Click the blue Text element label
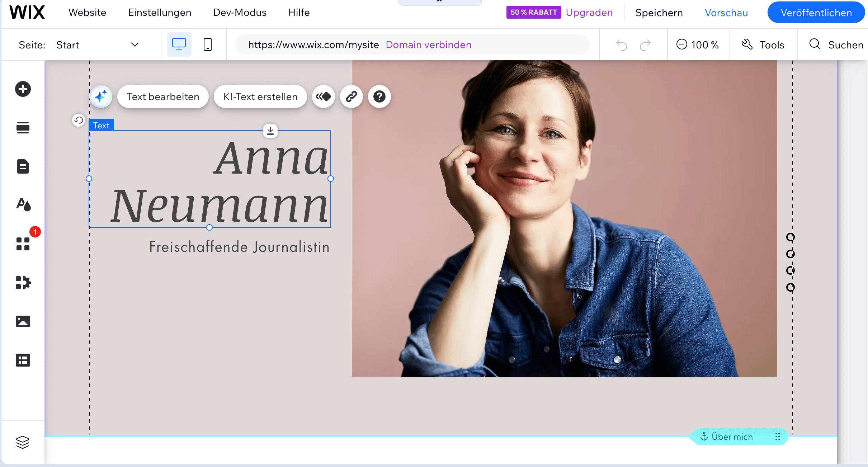Image resolution: width=868 pixels, height=467 pixels. click(102, 125)
